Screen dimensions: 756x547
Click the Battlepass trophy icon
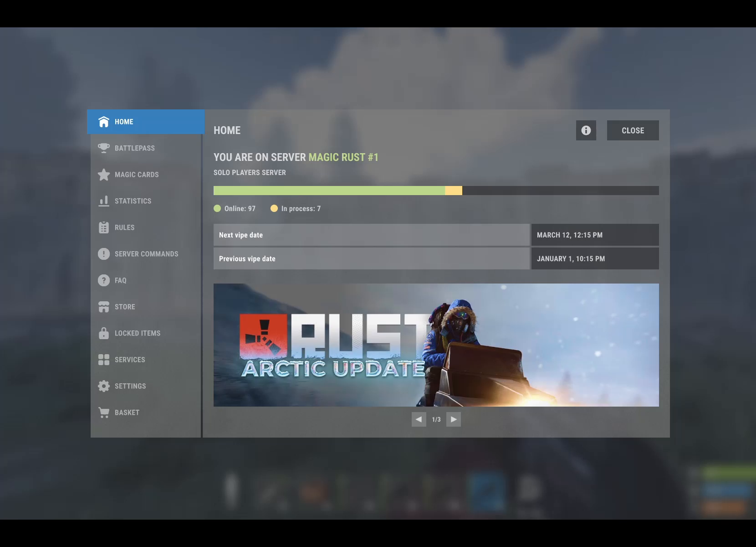104,148
